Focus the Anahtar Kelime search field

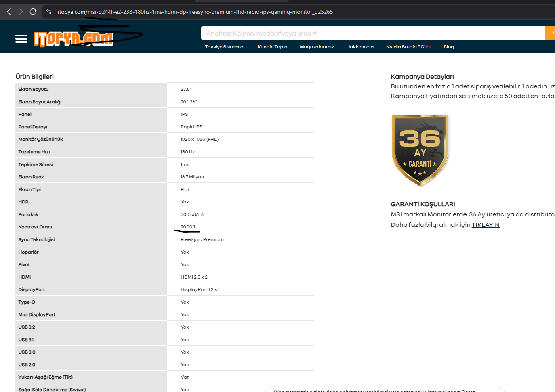(373, 33)
